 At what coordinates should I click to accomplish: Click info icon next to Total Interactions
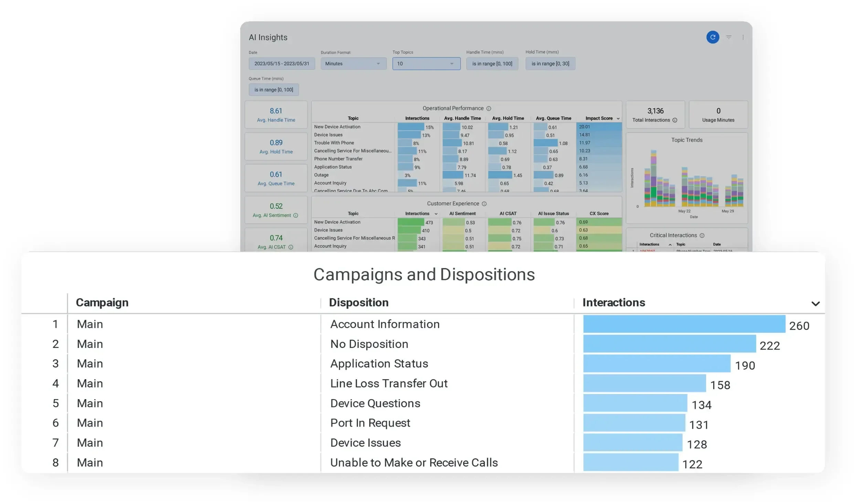pos(675,120)
